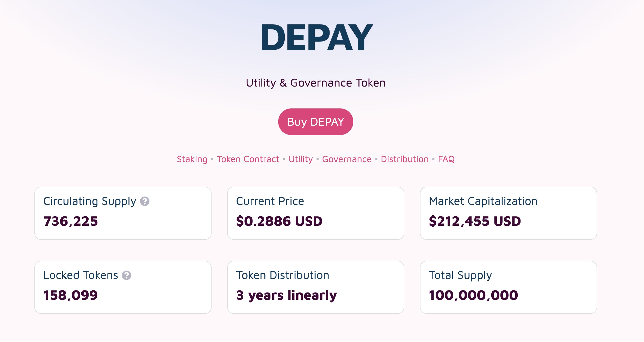Screen dimensions: 644x342
Task: Click the Buy DEPAY button
Action: 315,122
